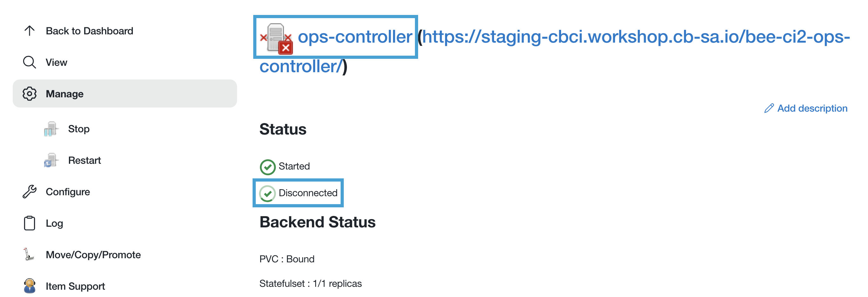The width and height of the screenshot is (868, 297).
Task: Click Add description
Action: point(813,108)
